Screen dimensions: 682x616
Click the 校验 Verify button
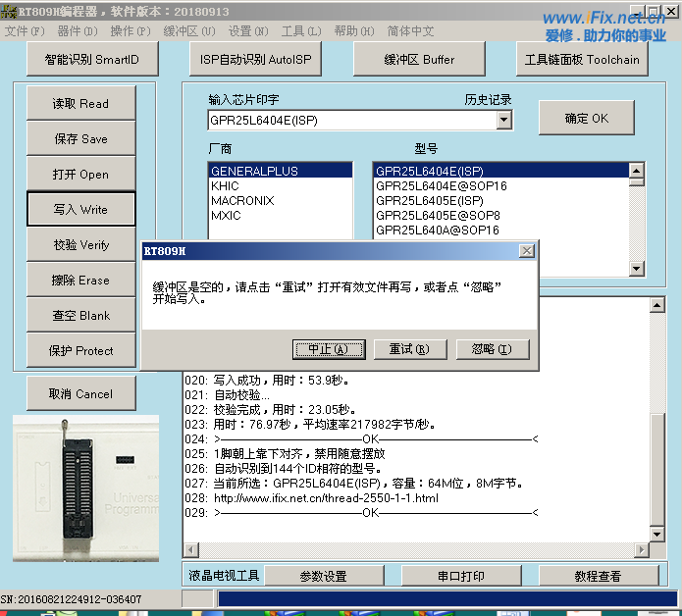pos(80,245)
